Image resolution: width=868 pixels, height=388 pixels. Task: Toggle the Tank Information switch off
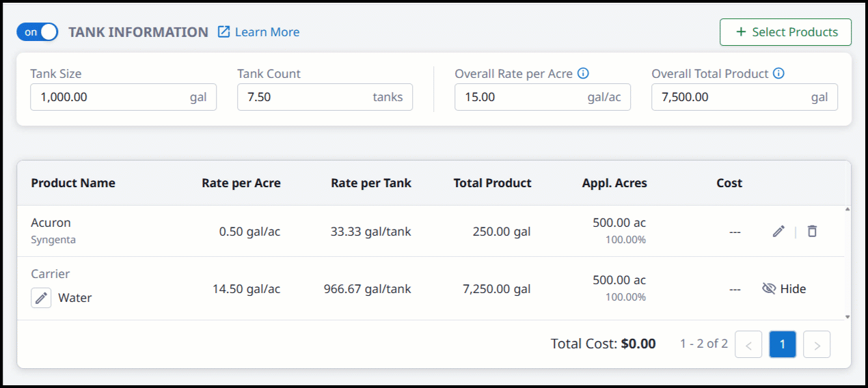pos(38,32)
